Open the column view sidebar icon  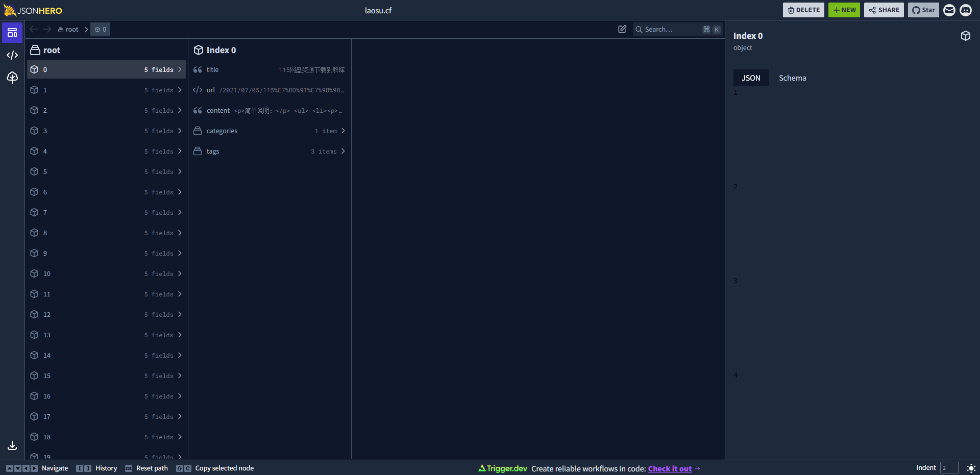(x=12, y=33)
